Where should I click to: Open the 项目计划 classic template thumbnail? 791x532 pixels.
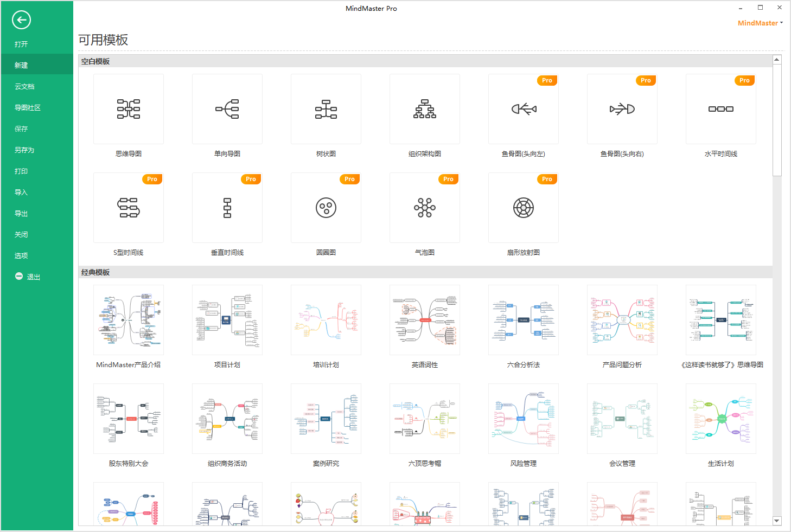click(x=227, y=320)
